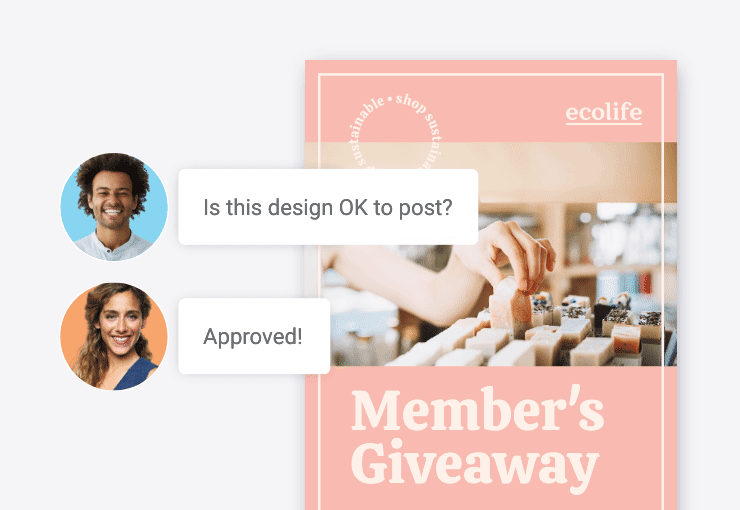Click the man's avatar with blue background

(114, 207)
